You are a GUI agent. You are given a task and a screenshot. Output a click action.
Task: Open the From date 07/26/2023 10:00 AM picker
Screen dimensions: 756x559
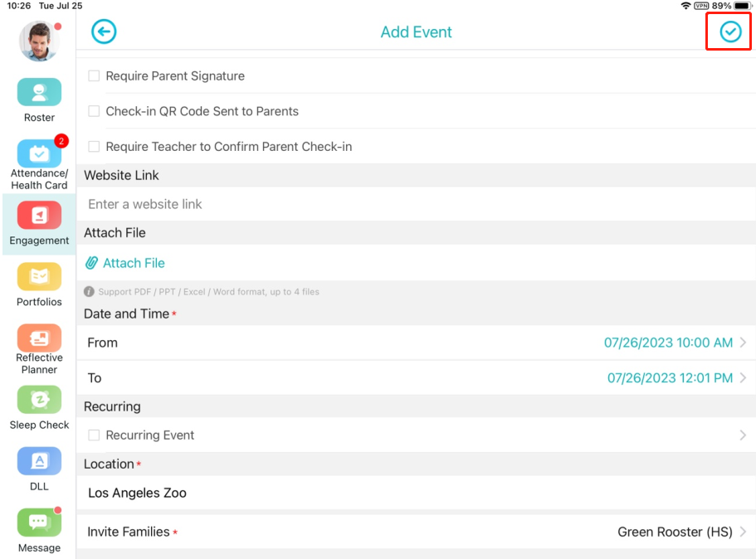tap(416, 343)
